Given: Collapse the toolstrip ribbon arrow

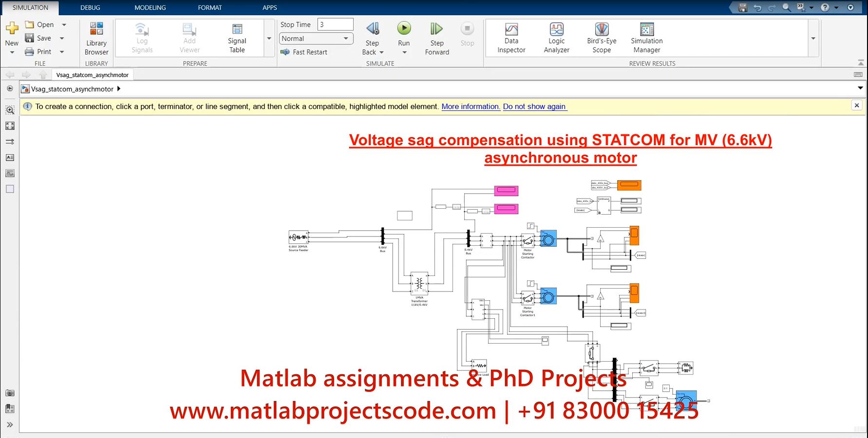Looking at the screenshot, I should (x=861, y=63).
